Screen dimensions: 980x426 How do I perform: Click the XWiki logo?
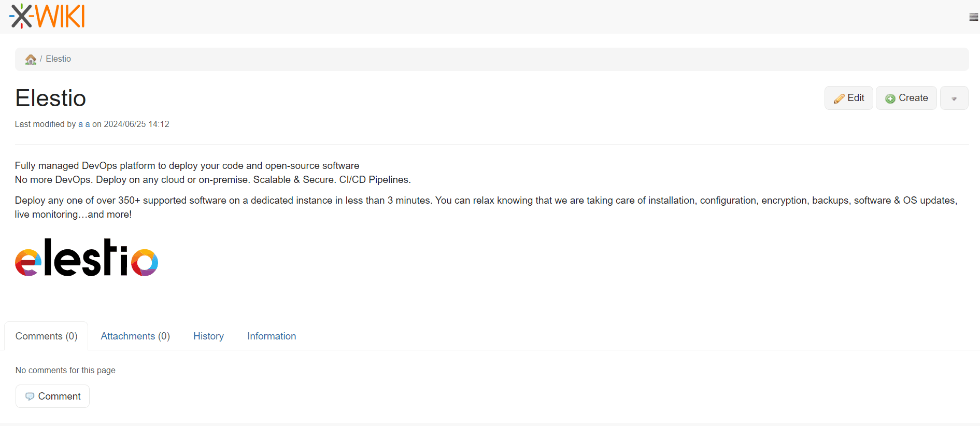tap(47, 16)
